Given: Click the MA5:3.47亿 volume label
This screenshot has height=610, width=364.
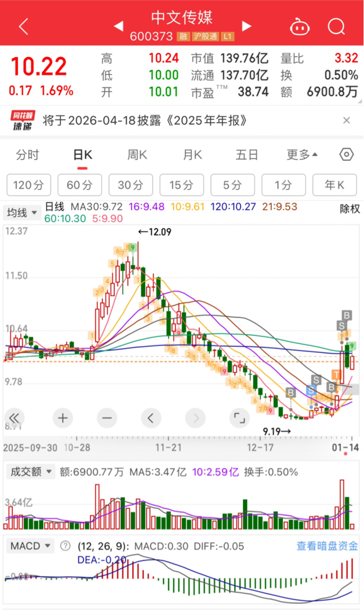Looking at the screenshot, I should tap(158, 472).
